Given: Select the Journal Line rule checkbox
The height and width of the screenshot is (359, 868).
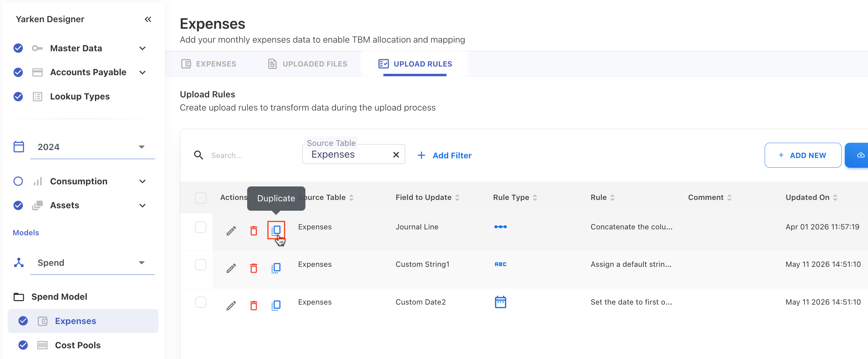Looking at the screenshot, I should tap(201, 227).
